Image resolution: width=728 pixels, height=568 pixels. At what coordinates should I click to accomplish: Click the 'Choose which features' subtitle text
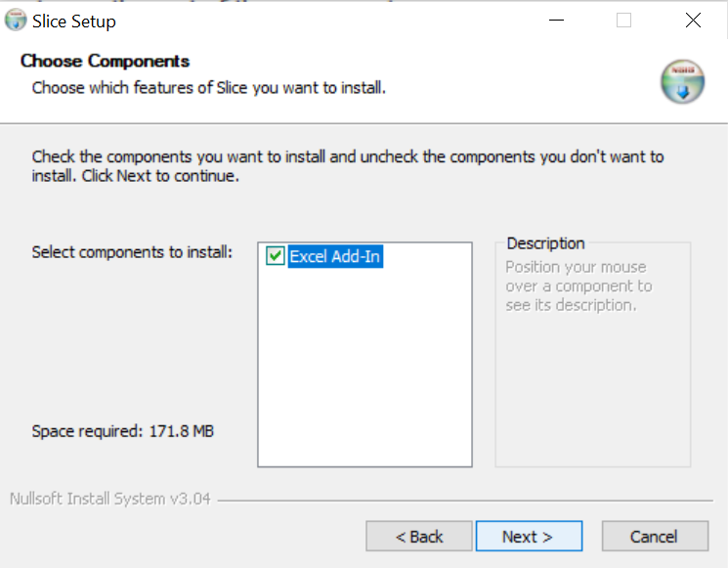tap(208, 88)
